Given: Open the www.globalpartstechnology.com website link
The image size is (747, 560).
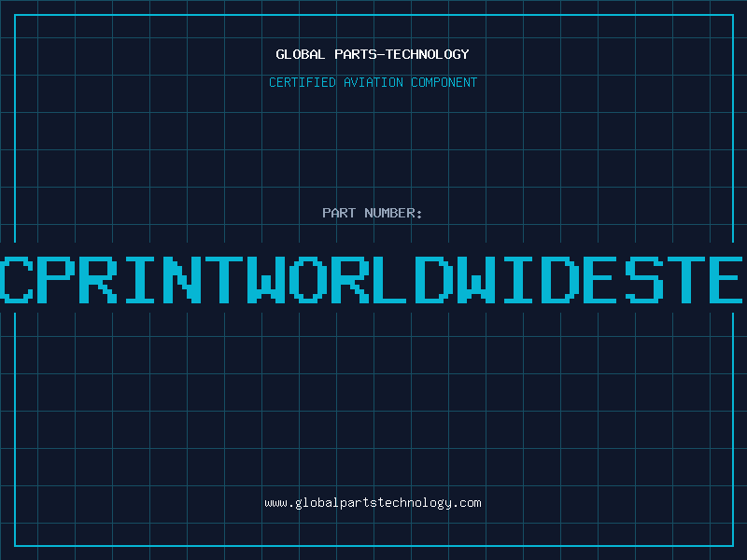Looking at the screenshot, I should click(x=373, y=503).
